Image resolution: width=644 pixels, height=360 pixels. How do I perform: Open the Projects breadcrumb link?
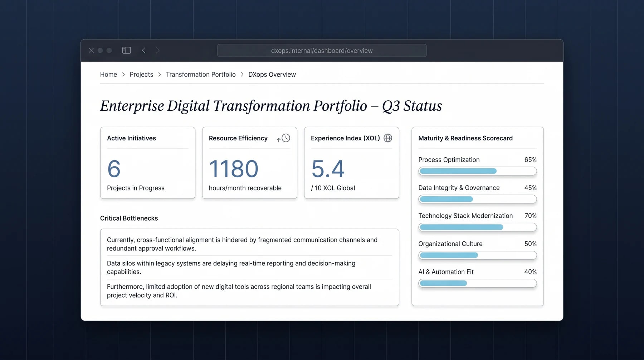point(141,75)
